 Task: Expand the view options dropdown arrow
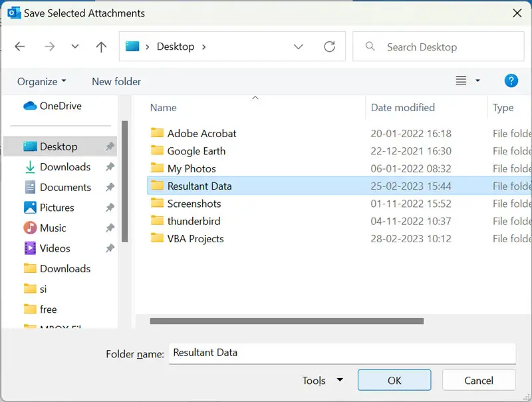tap(477, 81)
